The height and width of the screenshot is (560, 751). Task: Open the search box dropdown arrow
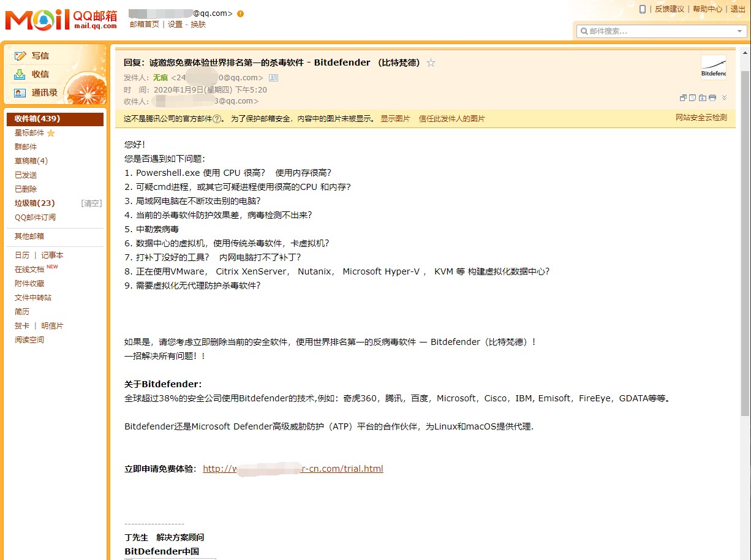coord(740,31)
